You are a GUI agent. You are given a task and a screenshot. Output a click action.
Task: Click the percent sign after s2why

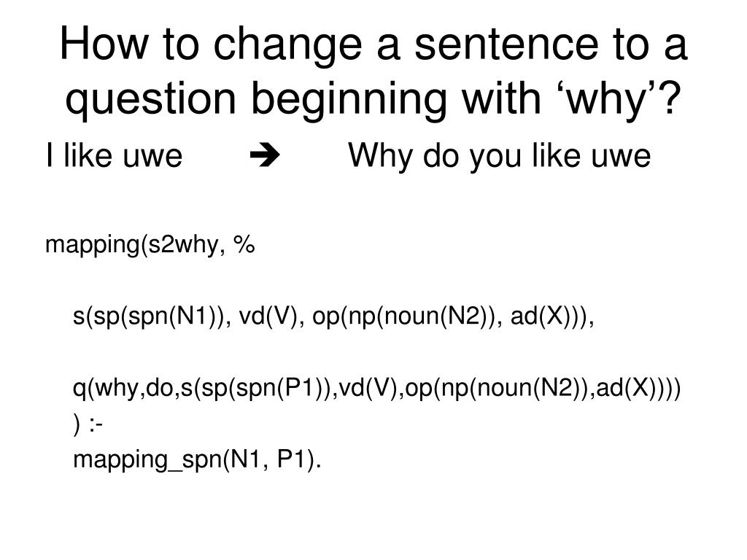pyautogui.click(x=244, y=244)
